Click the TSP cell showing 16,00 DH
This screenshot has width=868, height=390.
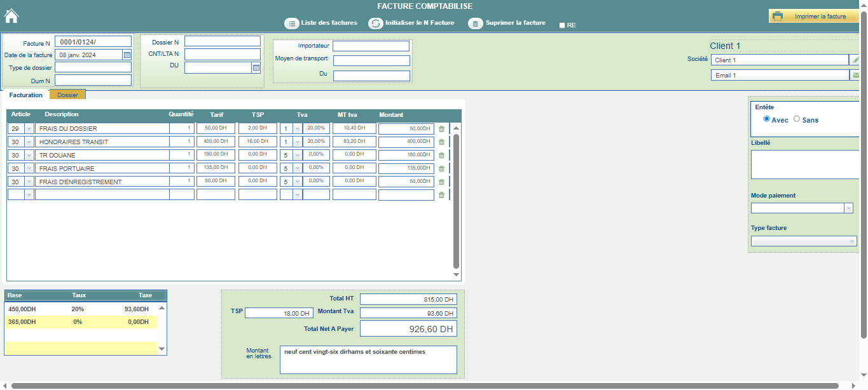click(x=258, y=142)
